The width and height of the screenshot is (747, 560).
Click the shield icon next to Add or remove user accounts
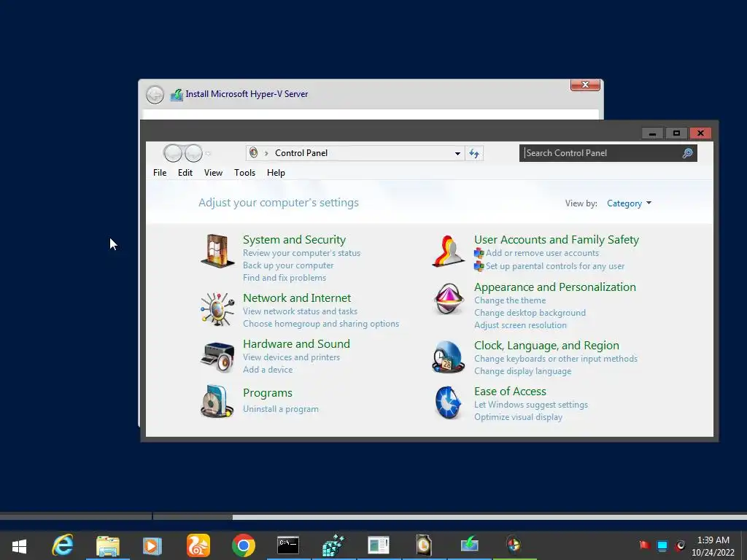tap(479, 253)
